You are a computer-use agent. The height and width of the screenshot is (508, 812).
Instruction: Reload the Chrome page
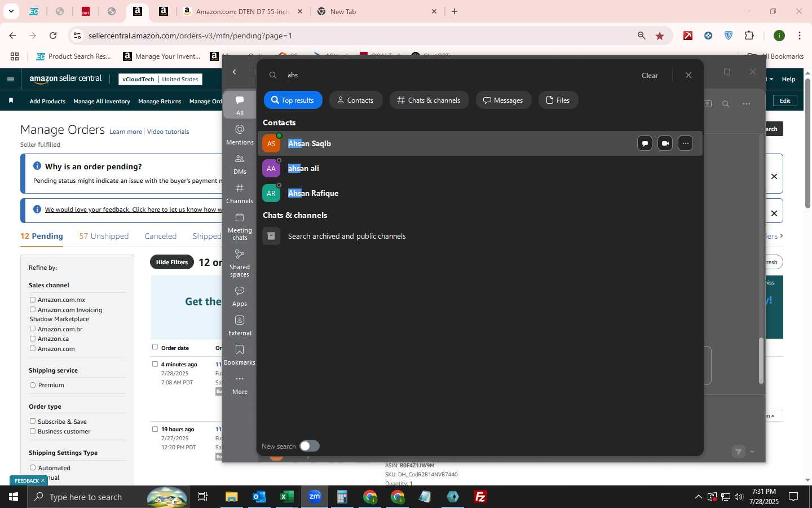click(53, 36)
